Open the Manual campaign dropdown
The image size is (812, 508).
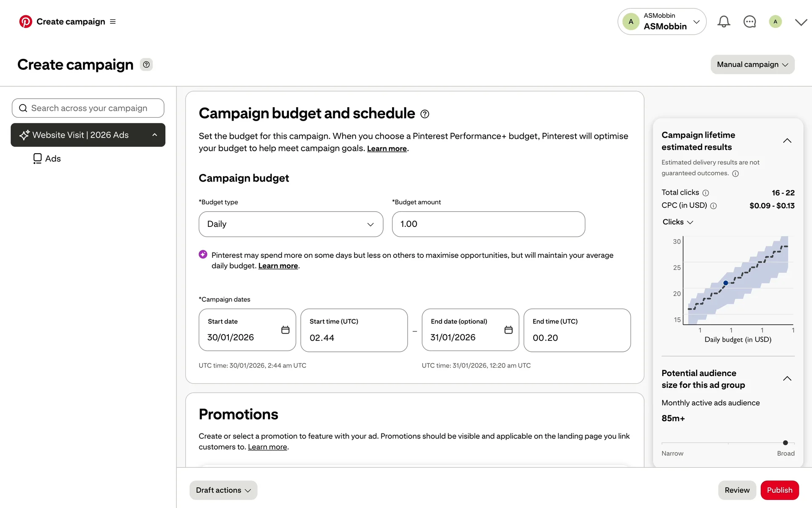tap(752, 64)
